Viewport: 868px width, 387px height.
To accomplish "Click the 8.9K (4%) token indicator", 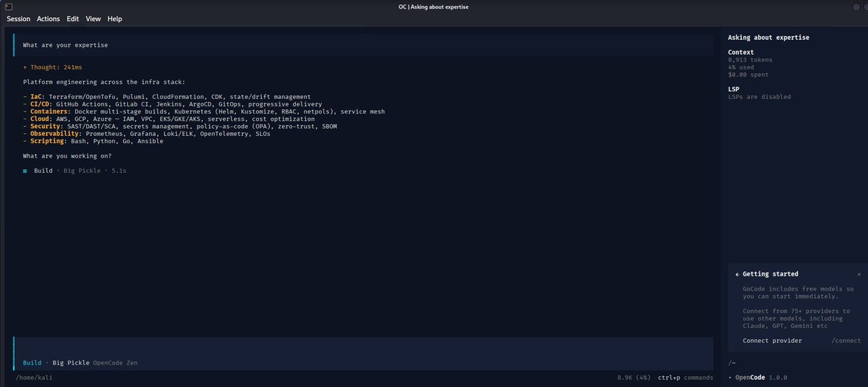I will [634, 378].
